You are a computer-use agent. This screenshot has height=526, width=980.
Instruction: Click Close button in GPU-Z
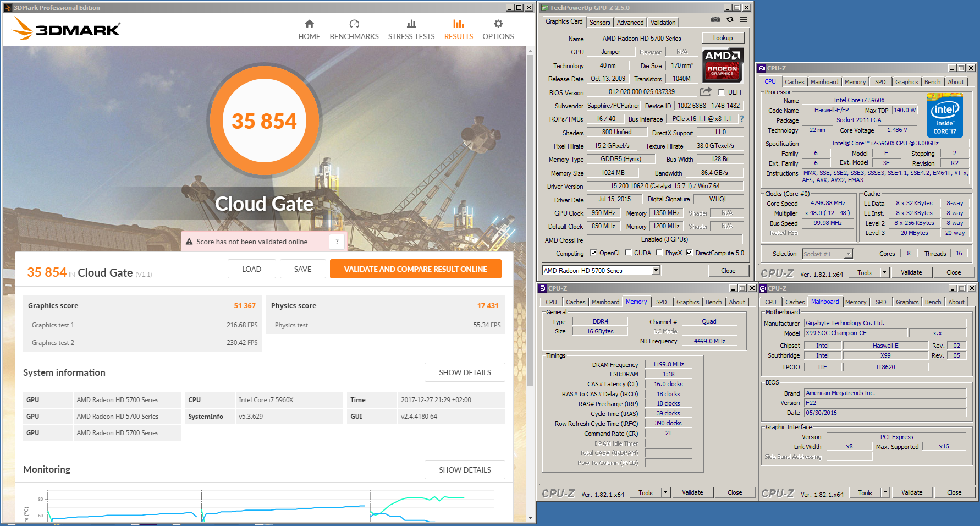tap(728, 270)
